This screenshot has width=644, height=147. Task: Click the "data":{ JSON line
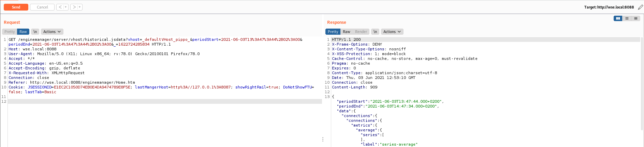click(346, 111)
